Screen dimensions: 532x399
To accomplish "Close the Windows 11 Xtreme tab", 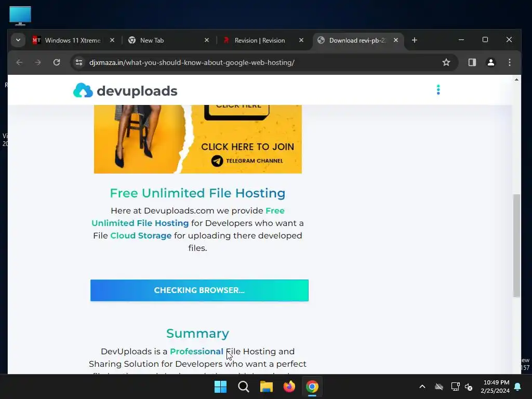I will (x=112, y=40).
